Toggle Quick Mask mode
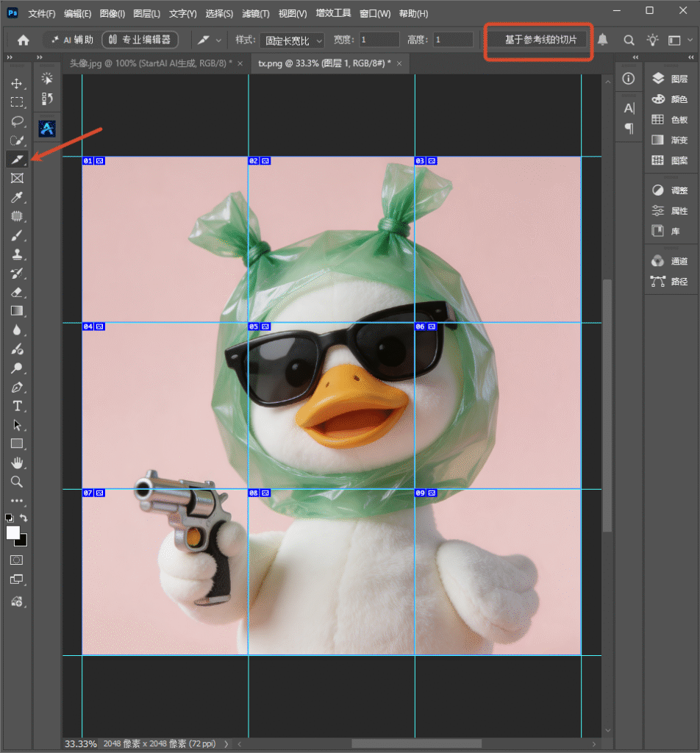Viewport: 700px width, 753px height. [x=17, y=560]
